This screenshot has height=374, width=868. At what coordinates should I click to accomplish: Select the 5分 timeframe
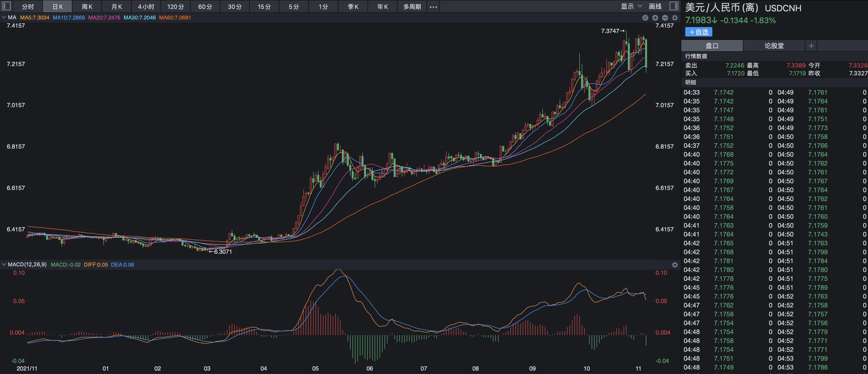(294, 7)
